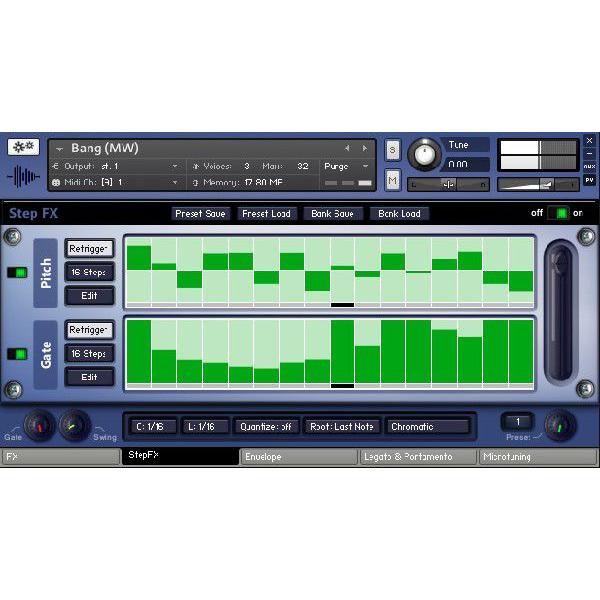Click the tall ninth step in the Gate sequencer
Screen dimensions: 600x600
pyautogui.click(x=342, y=352)
